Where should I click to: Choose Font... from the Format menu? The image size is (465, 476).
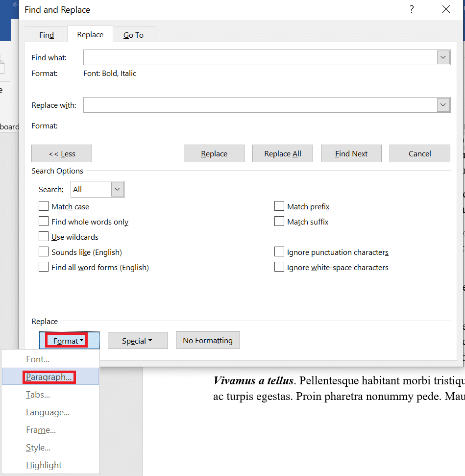[x=50, y=359]
